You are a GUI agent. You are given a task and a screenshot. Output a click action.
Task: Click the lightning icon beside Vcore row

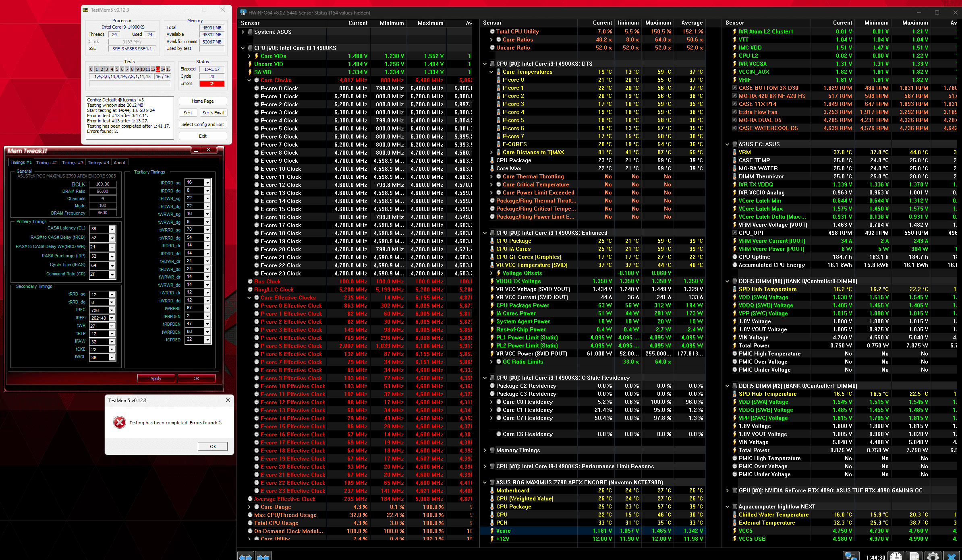tap(492, 531)
